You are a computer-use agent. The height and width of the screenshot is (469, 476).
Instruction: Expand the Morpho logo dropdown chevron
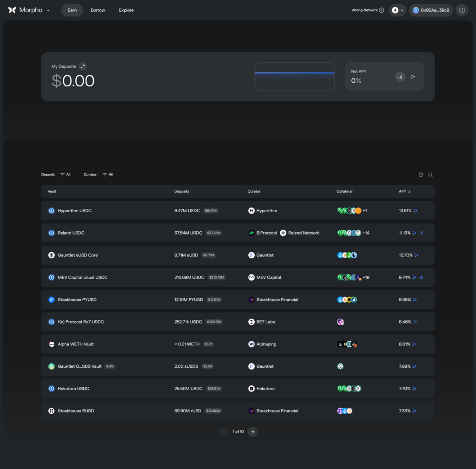point(48,10)
